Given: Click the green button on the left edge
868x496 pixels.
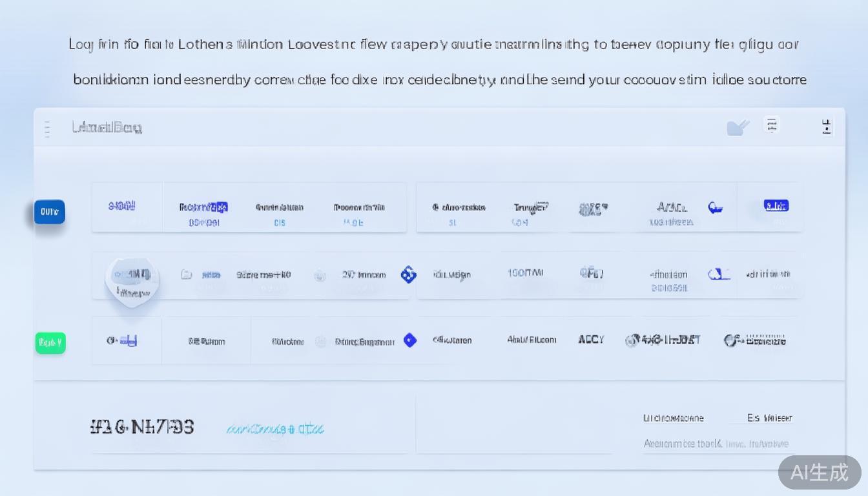Looking at the screenshot, I should (50, 343).
